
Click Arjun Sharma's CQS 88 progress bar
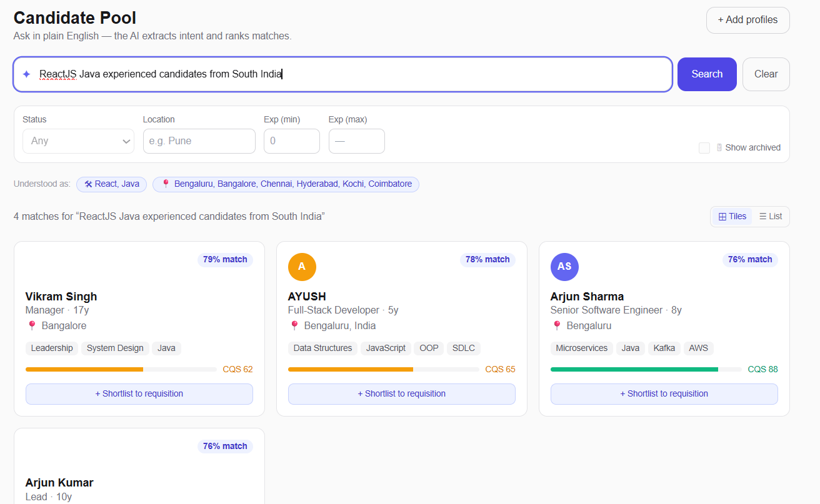point(646,370)
